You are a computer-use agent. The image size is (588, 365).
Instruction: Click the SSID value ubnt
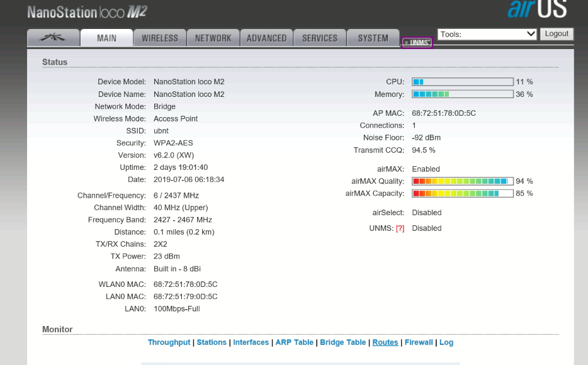161,131
